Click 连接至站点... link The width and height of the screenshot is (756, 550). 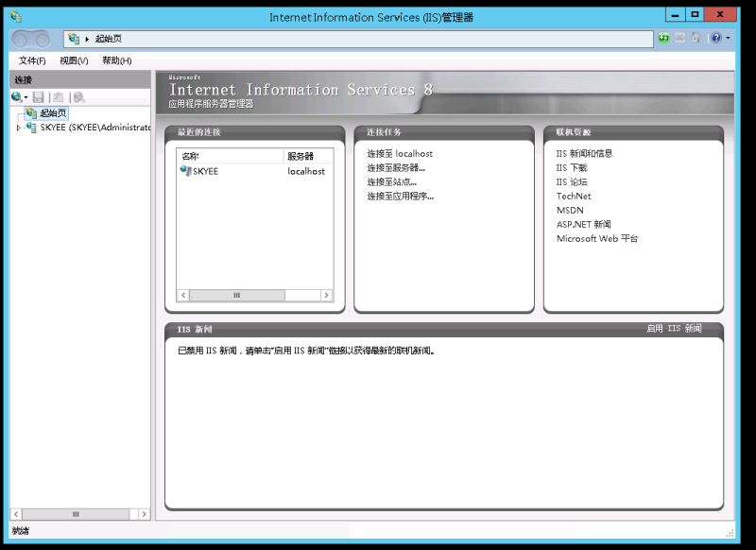[x=391, y=181]
